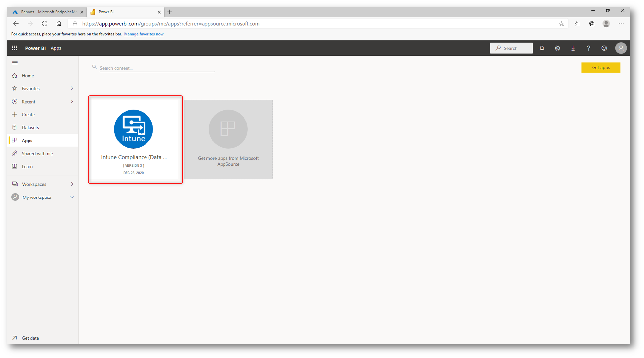Switch to the Power BI browser tab
The image size is (644, 358).
click(126, 12)
